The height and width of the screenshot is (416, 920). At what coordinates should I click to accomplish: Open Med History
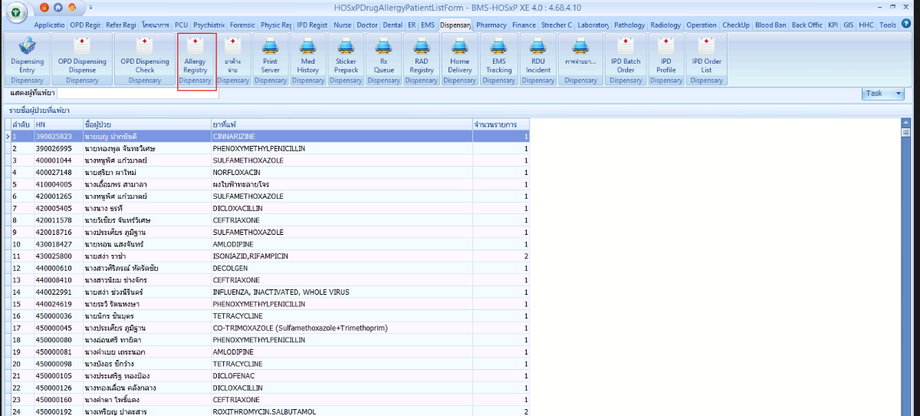[x=308, y=58]
